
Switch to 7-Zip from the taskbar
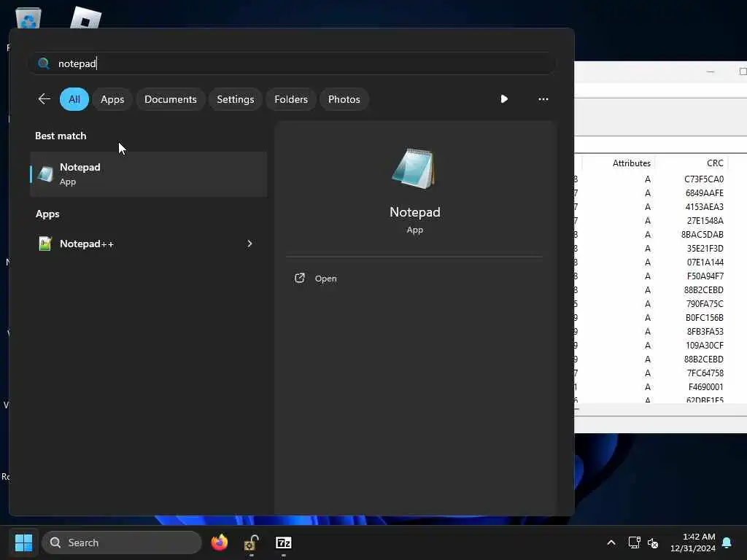(284, 542)
